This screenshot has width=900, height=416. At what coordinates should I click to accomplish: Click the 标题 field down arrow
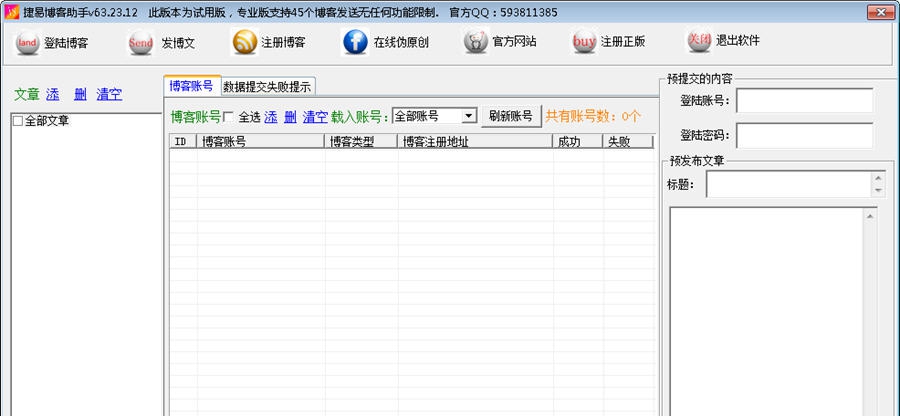878,190
